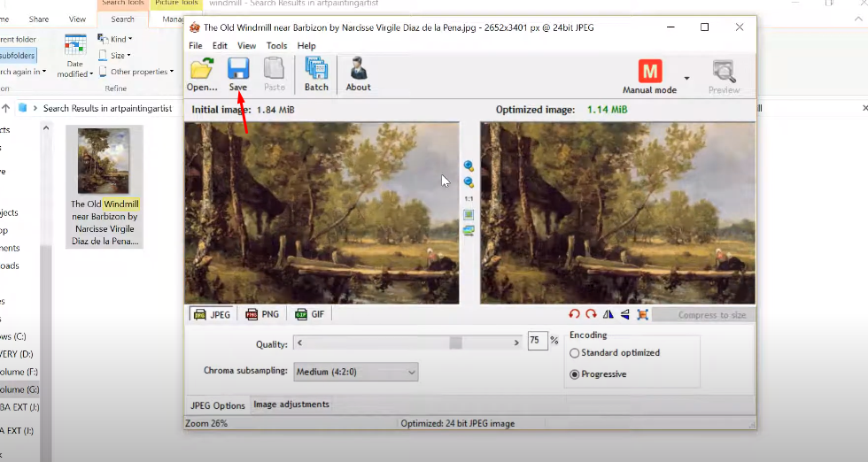The image size is (868, 462).
Task: Click the Optimized: 24 bit JPEG image status
Action: [x=458, y=423]
